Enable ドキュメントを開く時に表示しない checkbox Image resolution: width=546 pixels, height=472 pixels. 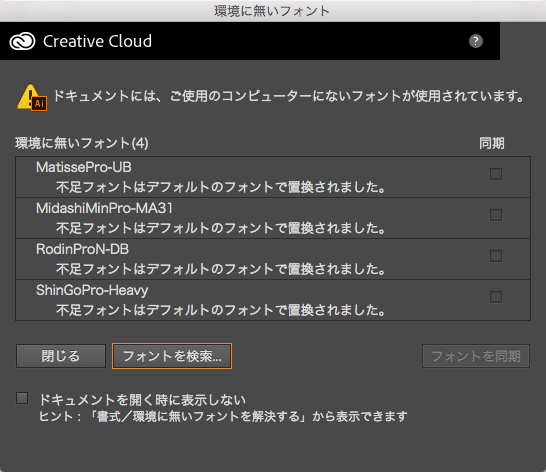(22, 398)
